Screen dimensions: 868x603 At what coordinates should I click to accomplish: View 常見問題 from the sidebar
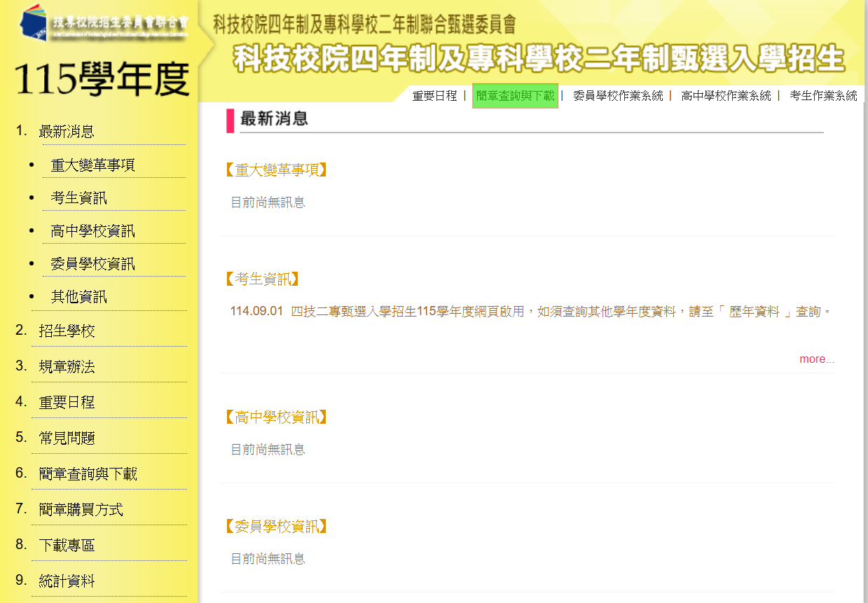[x=67, y=438]
